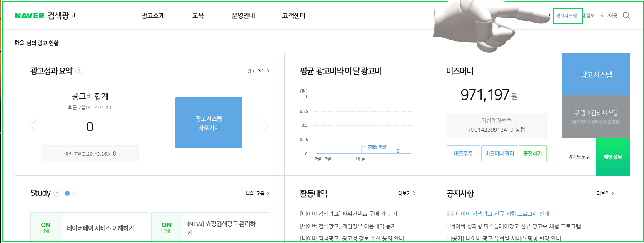This screenshot has width=644, height=243.
Task: Open 네이버 검색광고 신규 체험 프로그램 안내 notice
Action: (x=502, y=214)
